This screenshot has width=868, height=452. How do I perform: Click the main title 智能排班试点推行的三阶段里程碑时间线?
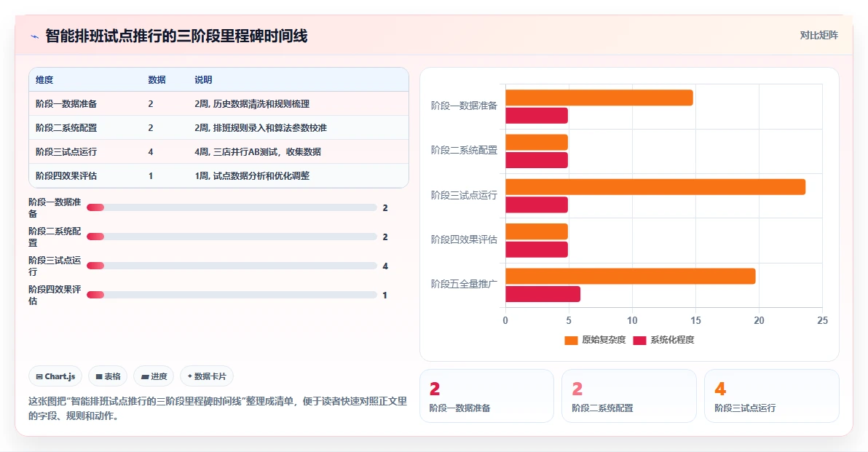(x=176, y=36)
